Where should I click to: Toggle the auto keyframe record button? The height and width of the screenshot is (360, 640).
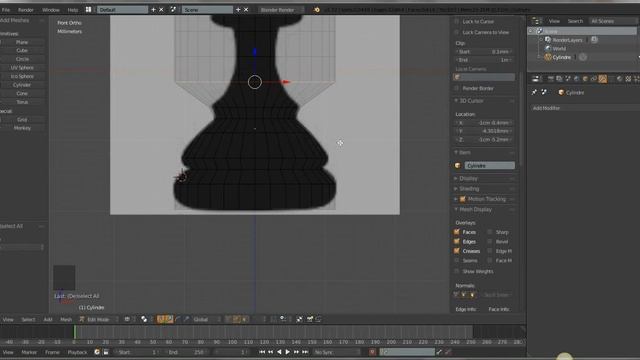372,352
